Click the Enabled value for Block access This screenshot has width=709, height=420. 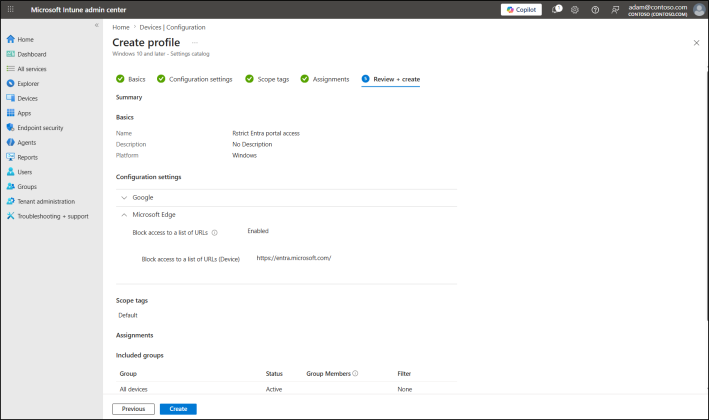tap(258, 231)
